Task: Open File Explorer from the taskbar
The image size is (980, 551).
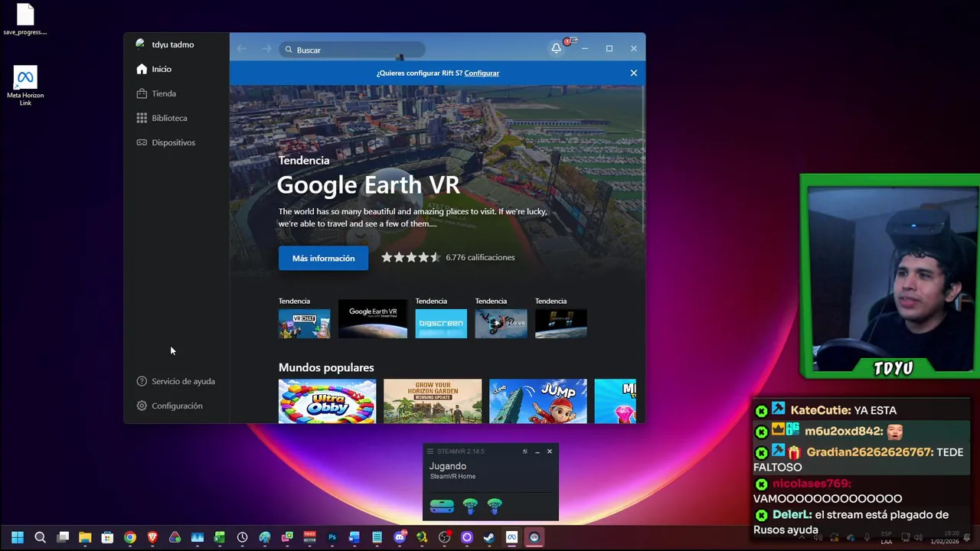Action: 85,537
